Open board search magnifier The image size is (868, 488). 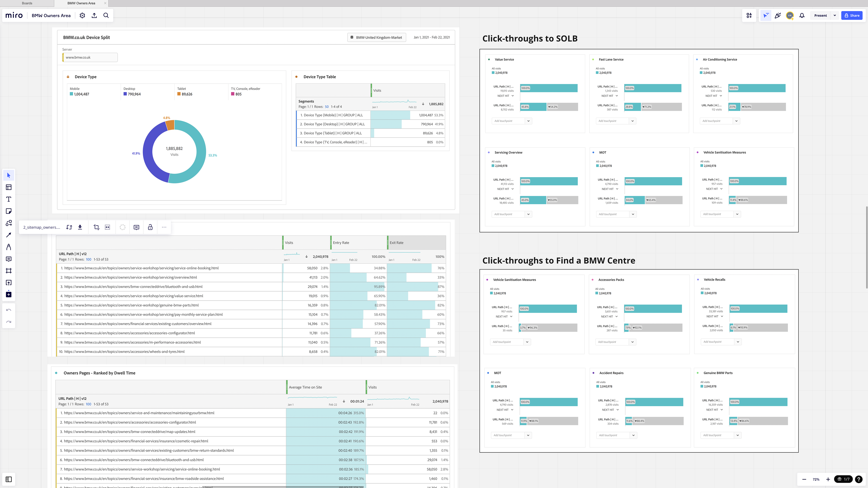coord(106,16)
